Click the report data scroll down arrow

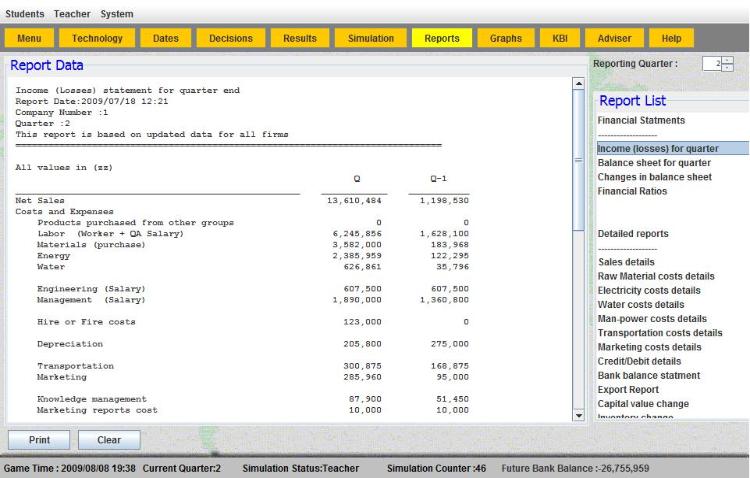point(577,414)
